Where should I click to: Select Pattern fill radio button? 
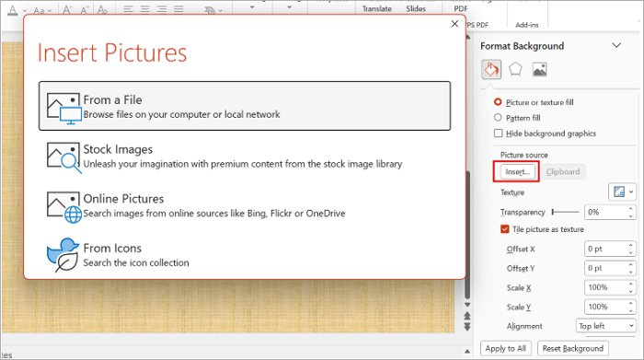tap(498, 118)
